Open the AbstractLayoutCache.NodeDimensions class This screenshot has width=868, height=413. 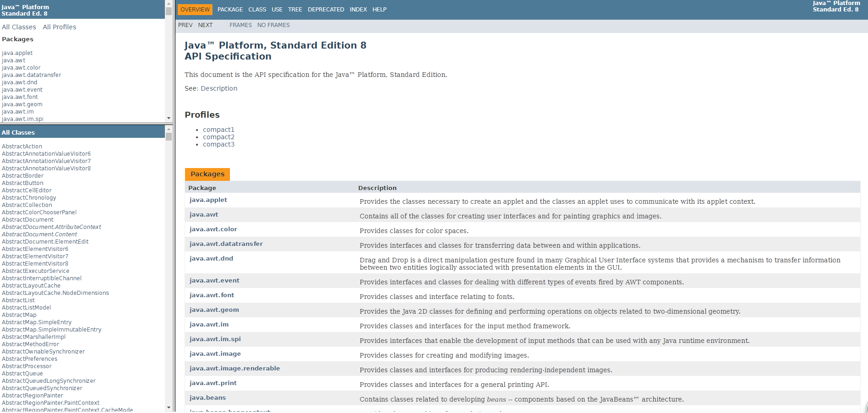coord(55,293)
